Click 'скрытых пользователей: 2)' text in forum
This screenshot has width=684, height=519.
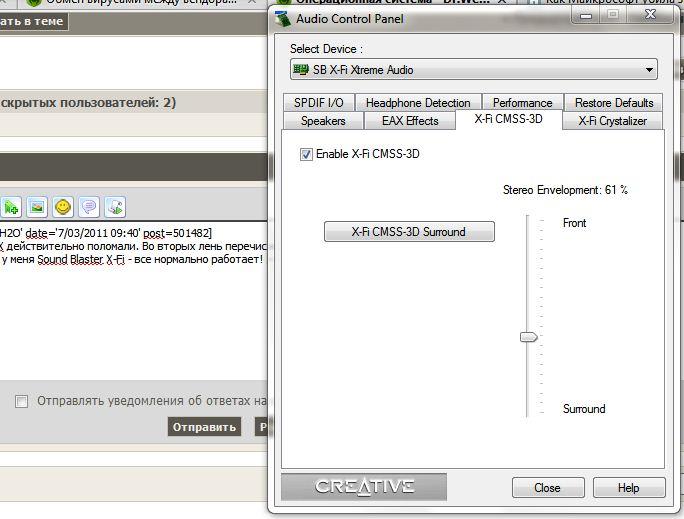(x=88, y=103)
